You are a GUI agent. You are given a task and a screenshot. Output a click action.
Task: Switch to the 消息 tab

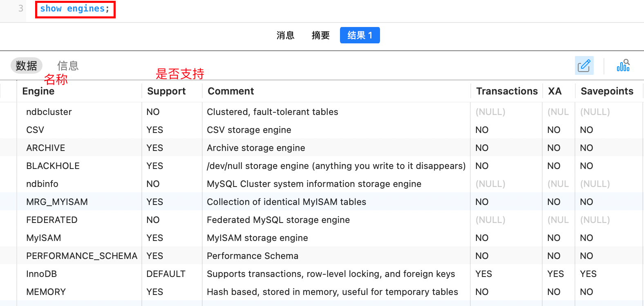285,35
